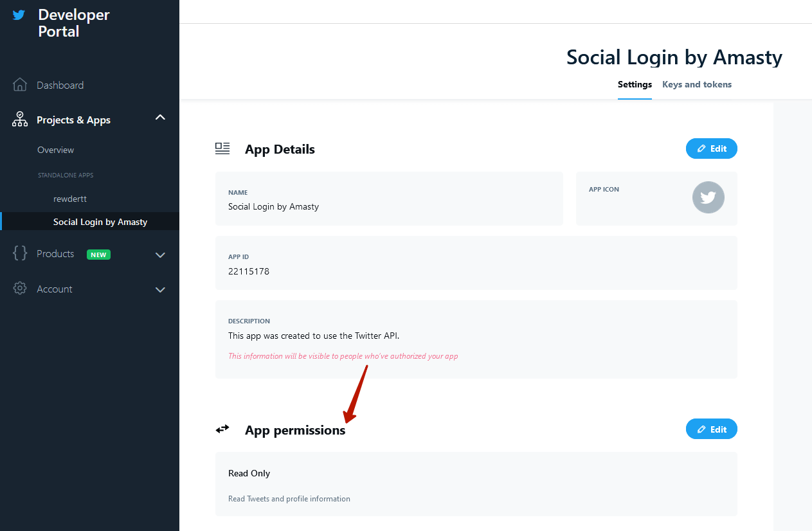This screenshot has width=812, height=531.
Task: Click the page heading Social Login by Amasty
Action: (674, 57)
